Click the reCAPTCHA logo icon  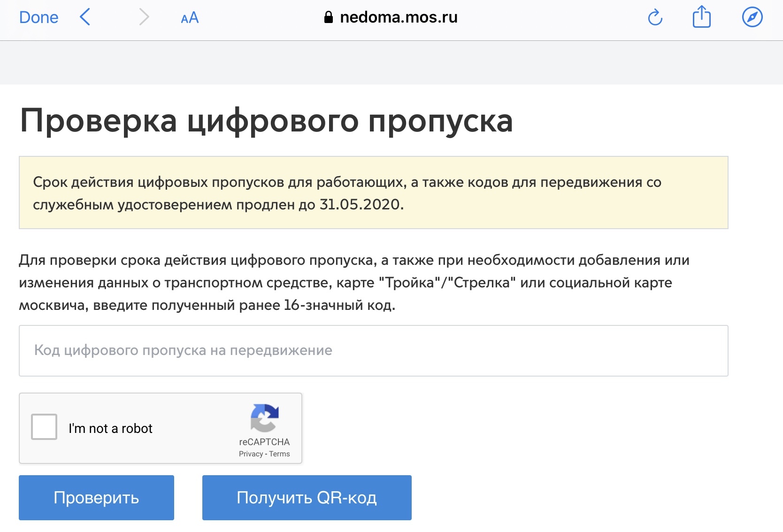(x=265, y=417)
